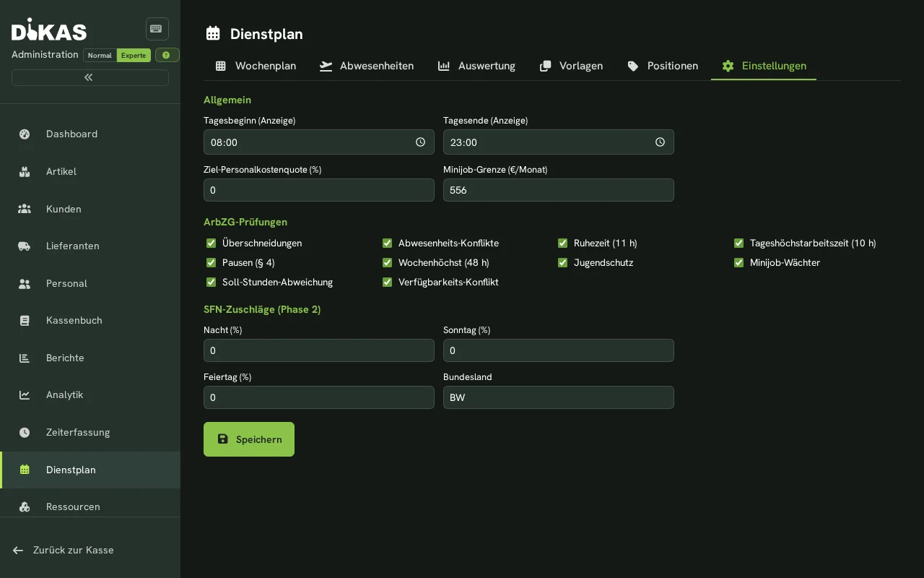Open the Artikel section
924x578 pixels.
(90, 171)
